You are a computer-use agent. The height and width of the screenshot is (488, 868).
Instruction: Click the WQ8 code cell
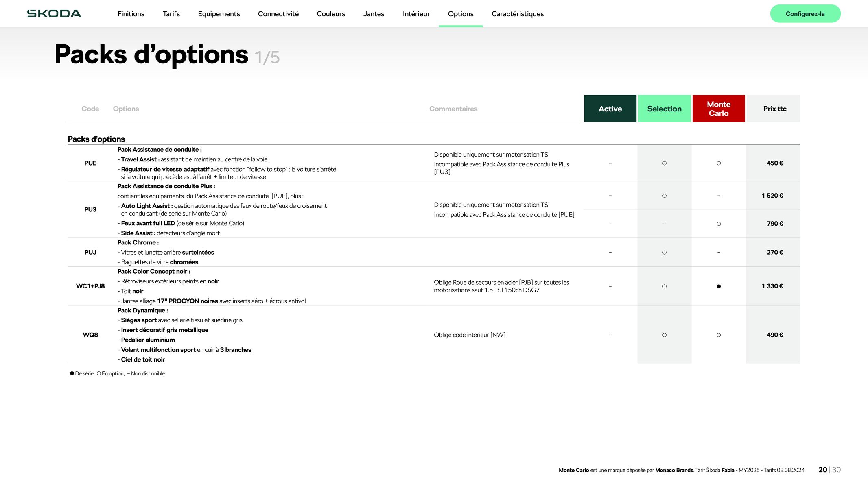(x=90, y=335)
